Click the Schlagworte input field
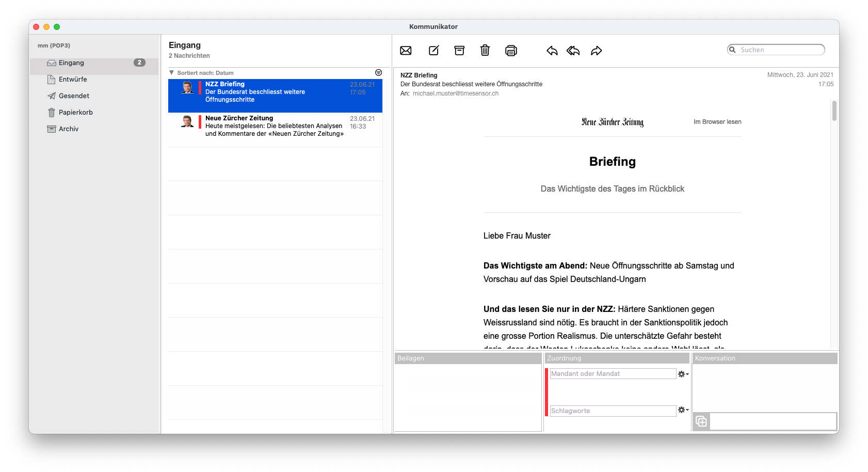 (613, 411)
